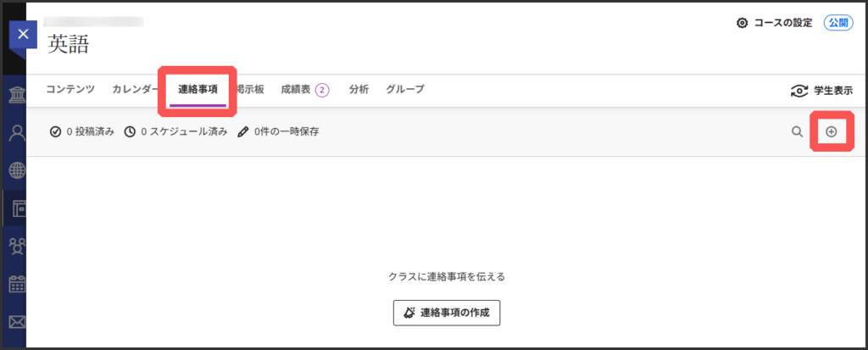Click the search magnifier icon for announcements
This screenshot has height=350, width=868.
point(797,131)
